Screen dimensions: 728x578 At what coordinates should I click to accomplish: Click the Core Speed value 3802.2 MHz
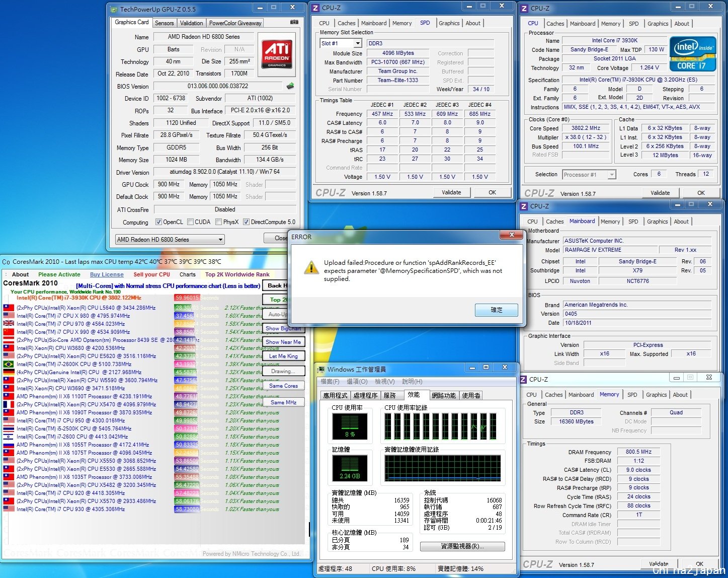click(586, 128)
